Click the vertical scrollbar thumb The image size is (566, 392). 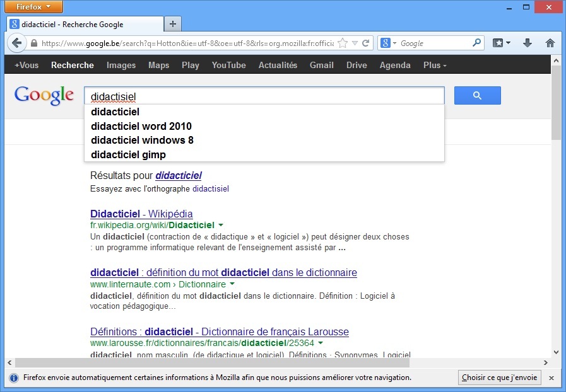tap(556, 103)
